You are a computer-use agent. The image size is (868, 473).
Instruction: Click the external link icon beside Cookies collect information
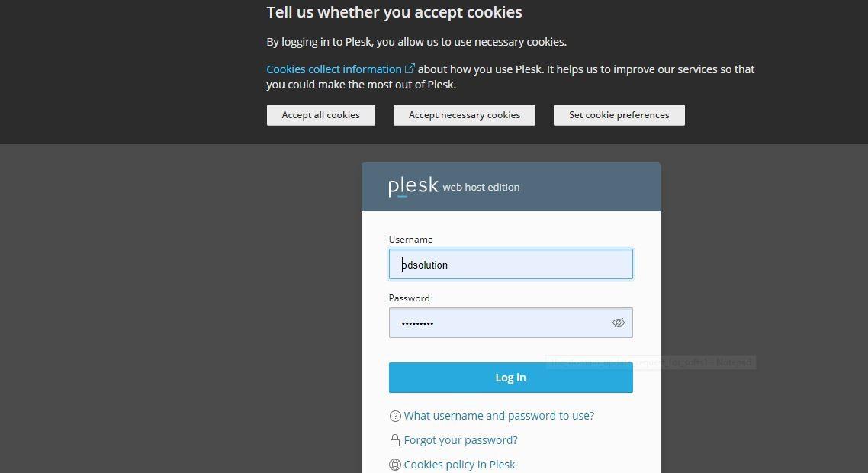pyautogui.click(x=410, y=69)
